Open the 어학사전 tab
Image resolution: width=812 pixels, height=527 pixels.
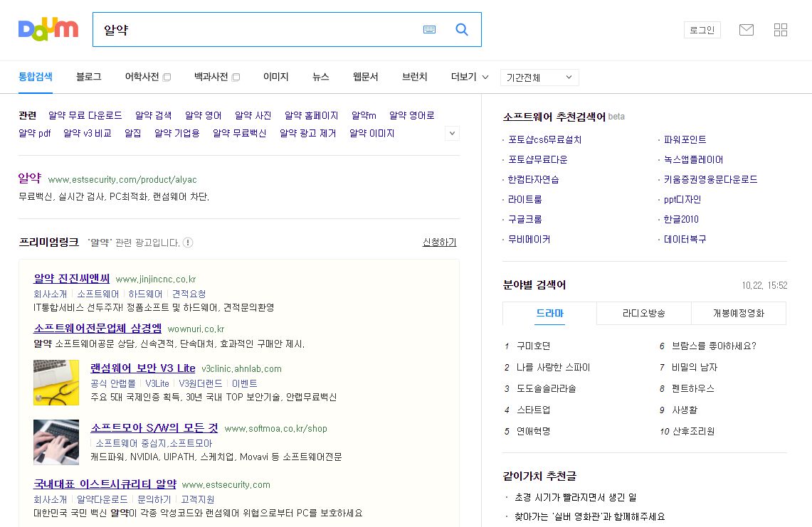142,77
